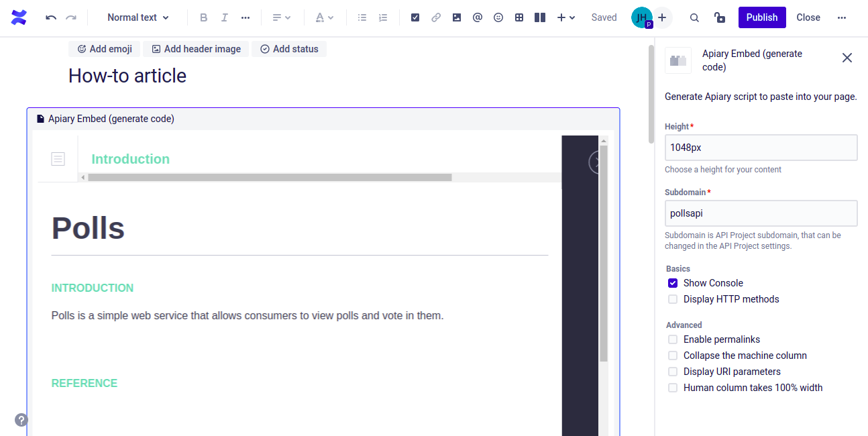Click the REFERENCE section label
Viewport: 868px width, 436px height.
[x=85, y=383]
